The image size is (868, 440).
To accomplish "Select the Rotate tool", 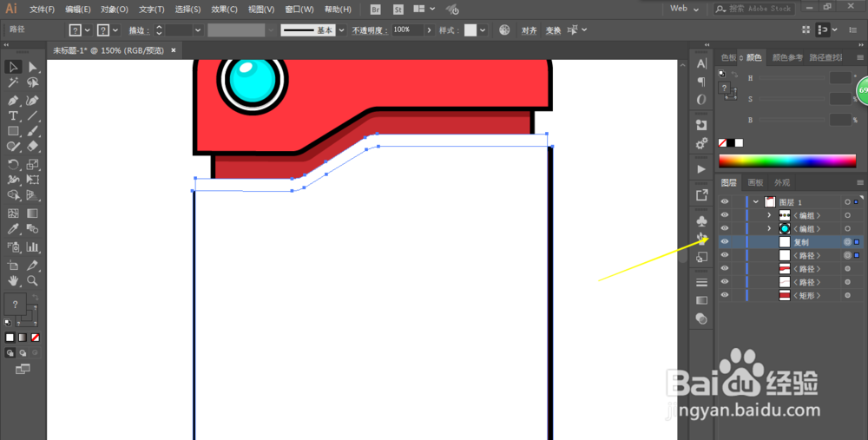I will pos(13,164).
